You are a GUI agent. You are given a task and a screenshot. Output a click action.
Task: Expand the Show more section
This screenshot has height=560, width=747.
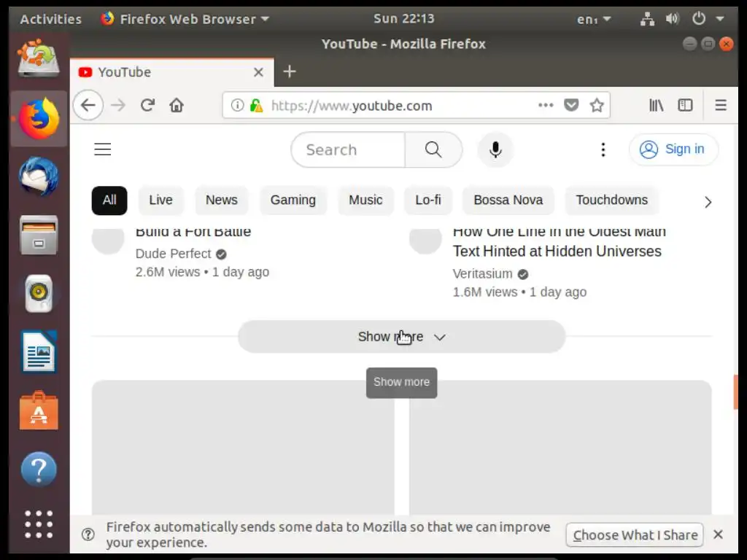[402, 337]
